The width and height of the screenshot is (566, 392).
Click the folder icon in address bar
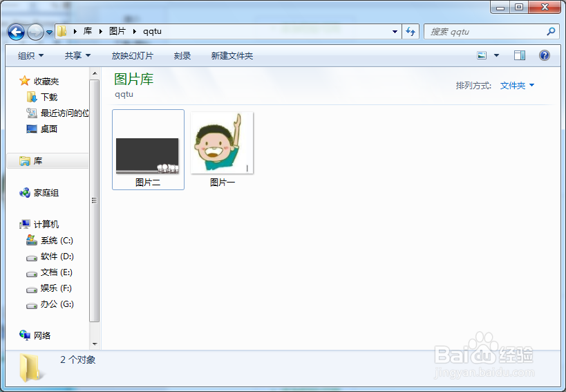[62, 31]
